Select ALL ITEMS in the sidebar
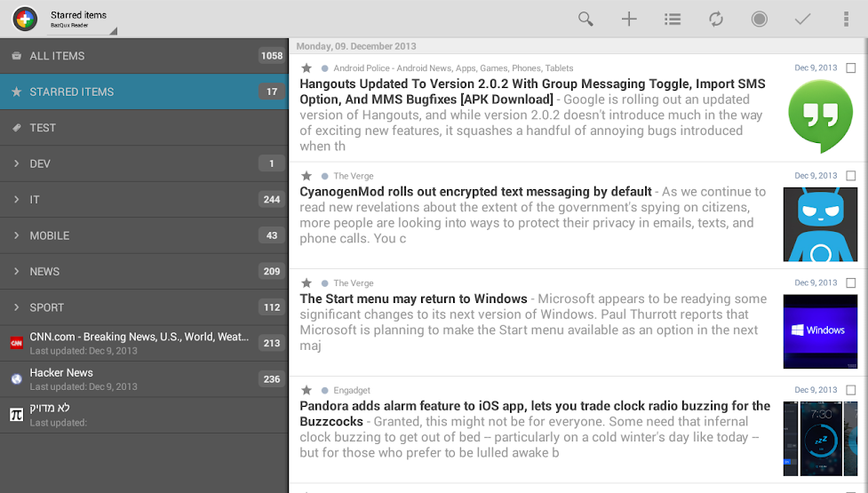 [57, 56]
